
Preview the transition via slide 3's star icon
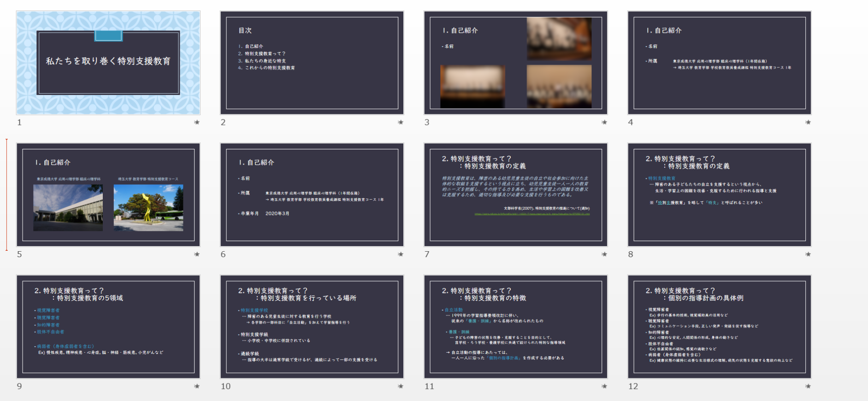tap(604, 122)
